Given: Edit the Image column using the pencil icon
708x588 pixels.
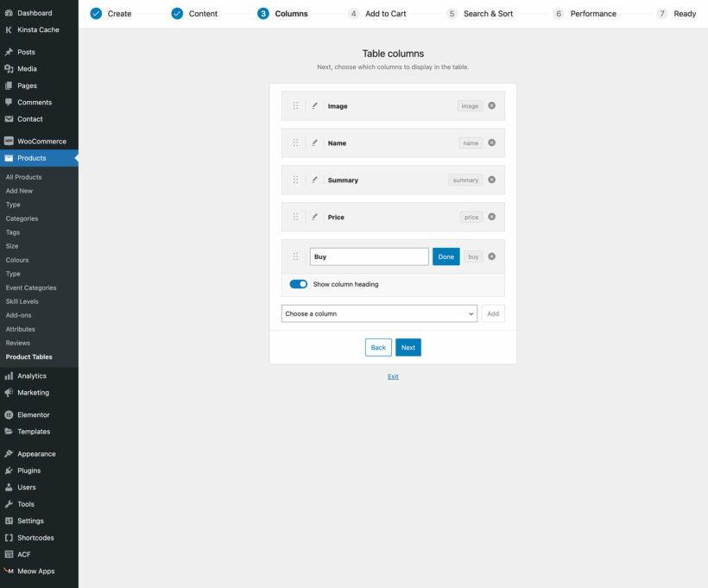Looking at the screenshot, I should click(315, 105).
